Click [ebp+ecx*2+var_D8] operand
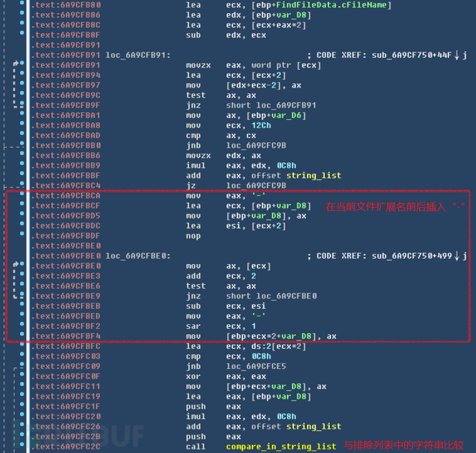Viewport: 476px width, 453px height. pyautogui.click(x=271, y=336)
